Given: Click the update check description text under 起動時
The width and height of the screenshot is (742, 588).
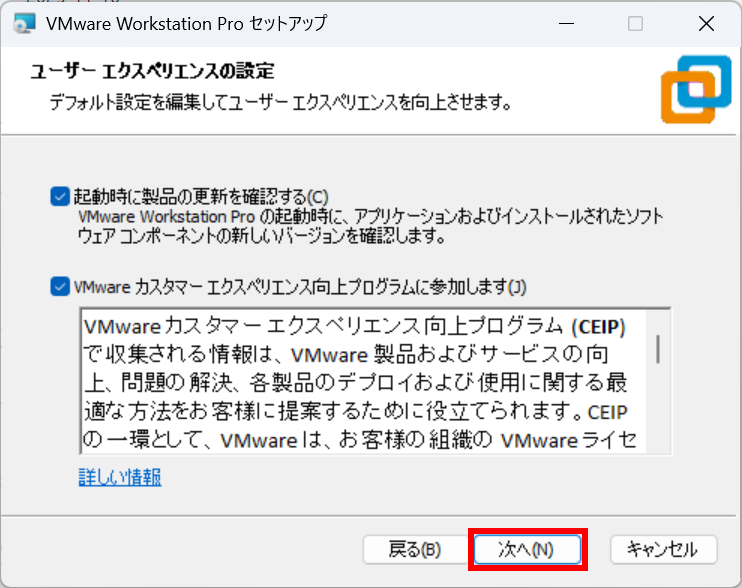Looking at the screenshot, I should pyautogui.click(x=371, y=226).
